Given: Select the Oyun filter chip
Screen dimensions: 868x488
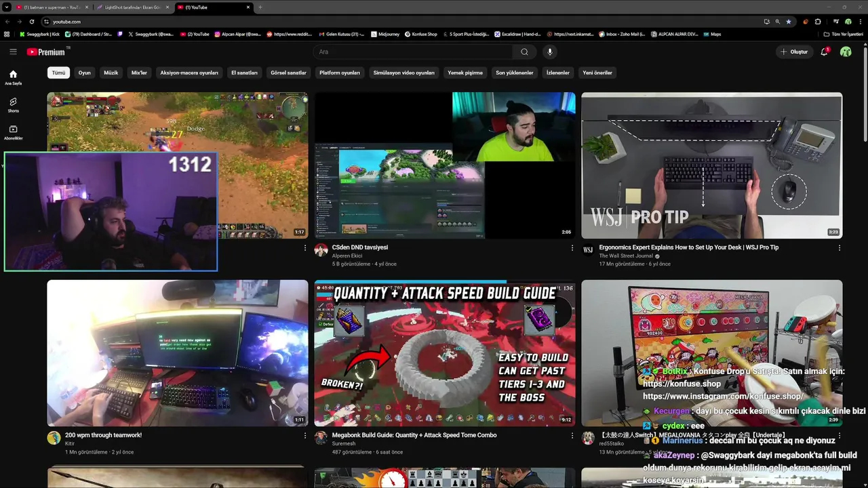Looking at the screenshot, I should pyautogui.click(x=85, y=73).
